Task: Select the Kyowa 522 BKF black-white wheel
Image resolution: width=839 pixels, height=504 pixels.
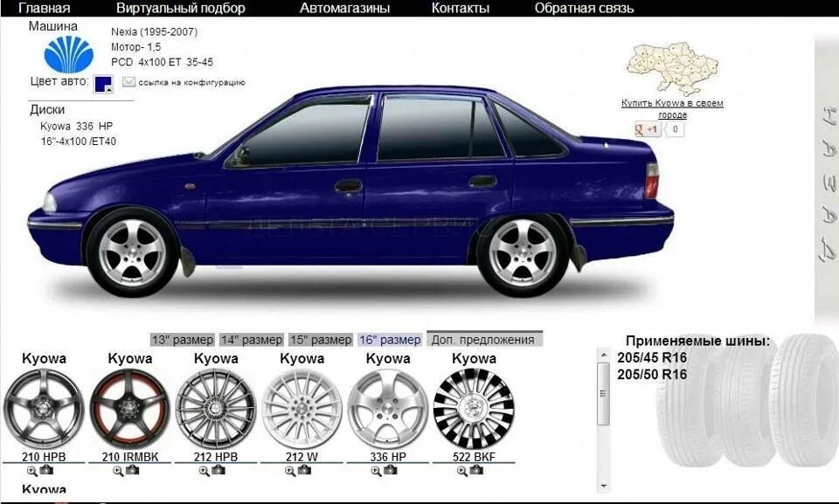Action: coord(474,409)
